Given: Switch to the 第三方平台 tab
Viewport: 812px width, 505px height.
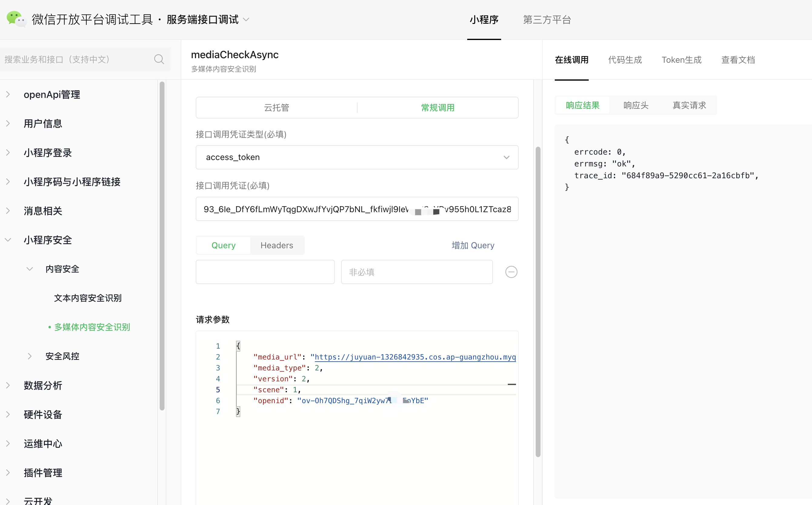Looking at the screenshot, I should (547, 20).
